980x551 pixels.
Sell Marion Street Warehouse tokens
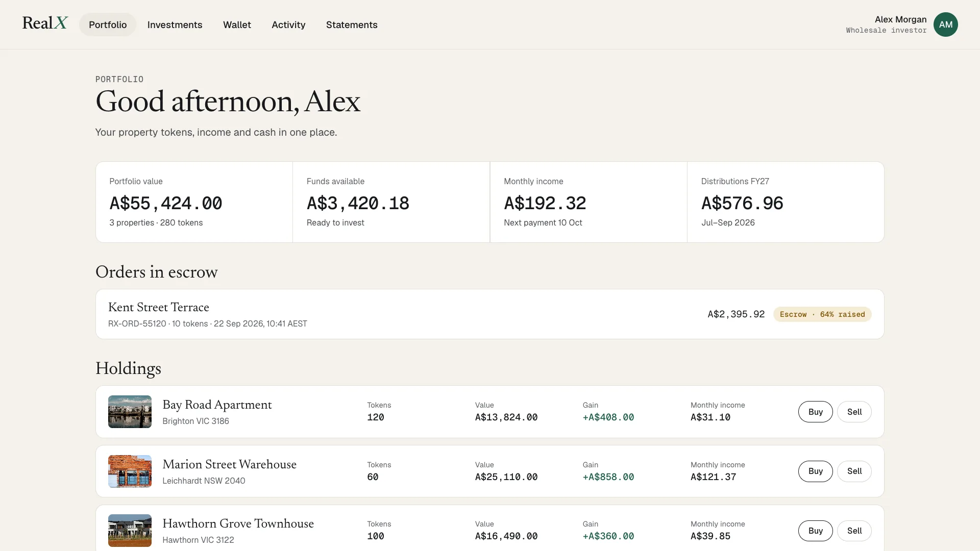854,471
